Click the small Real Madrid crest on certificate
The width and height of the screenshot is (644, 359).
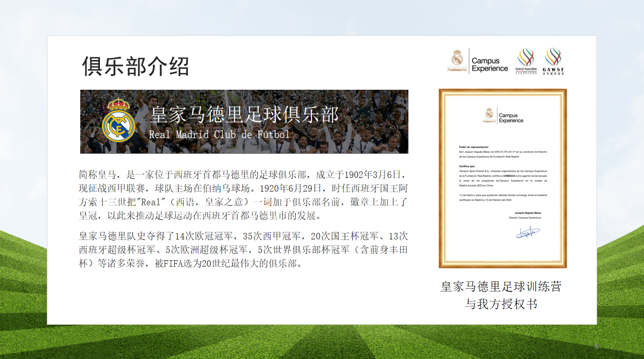point(489,115)
